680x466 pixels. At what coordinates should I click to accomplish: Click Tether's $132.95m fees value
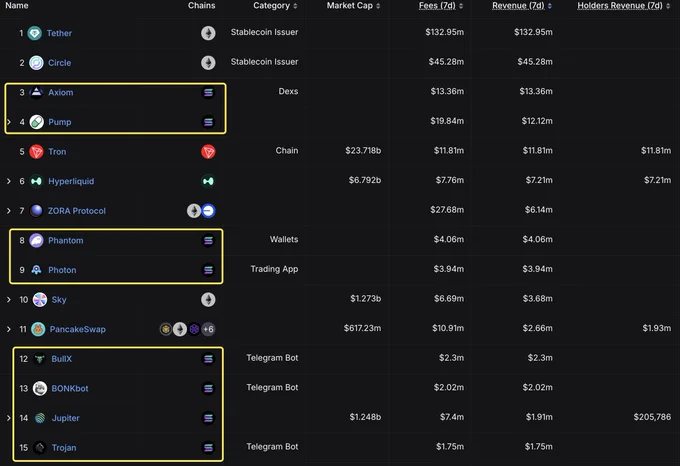(445, 32)
